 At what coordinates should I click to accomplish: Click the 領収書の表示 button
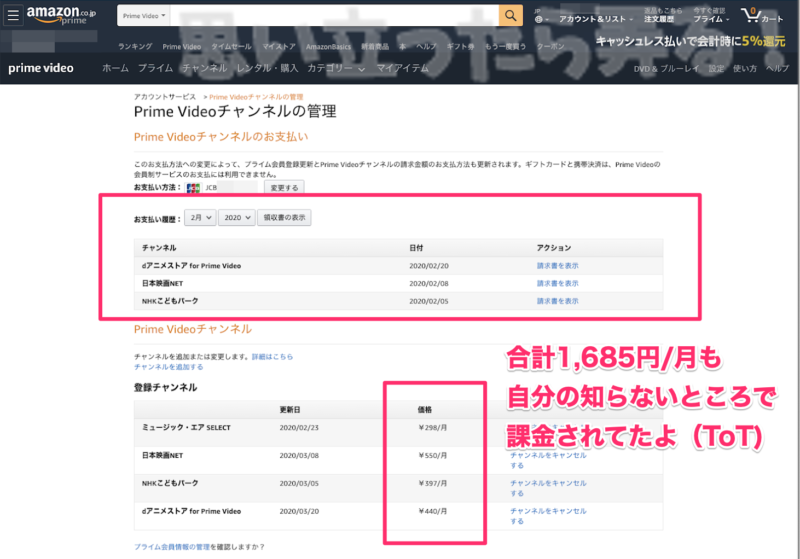point(284,218)
